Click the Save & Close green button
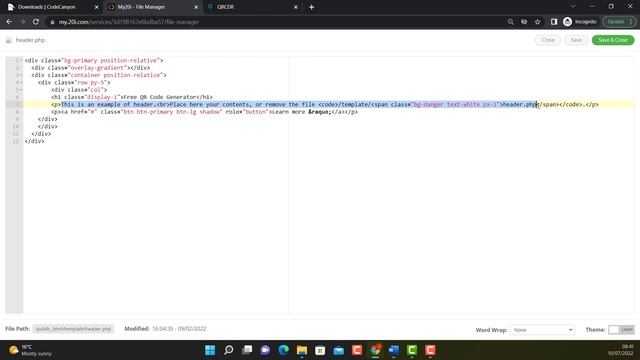 point(613,40)
